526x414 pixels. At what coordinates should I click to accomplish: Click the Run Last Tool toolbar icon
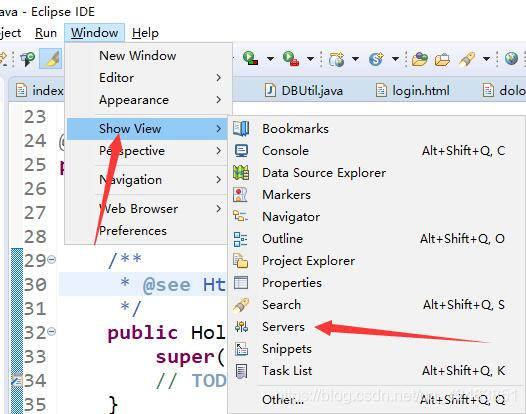tap(291, 58)
